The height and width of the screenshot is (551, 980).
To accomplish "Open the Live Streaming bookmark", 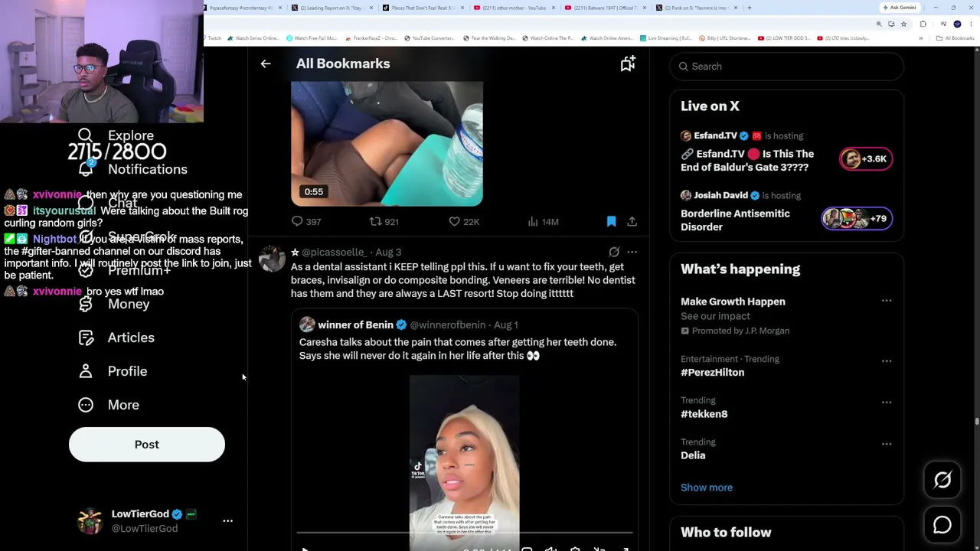I will [x=666, y=38].
